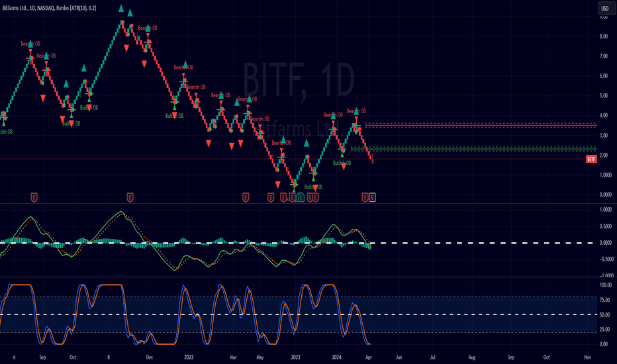Select Mar on the time axis
617x364 pixels.
[233, 357]
